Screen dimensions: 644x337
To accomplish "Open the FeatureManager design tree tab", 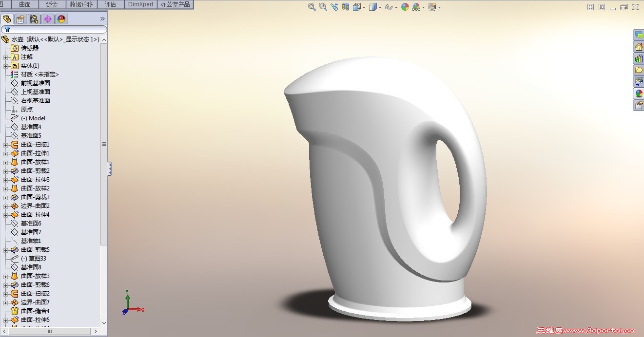I will tap(7, 19).
